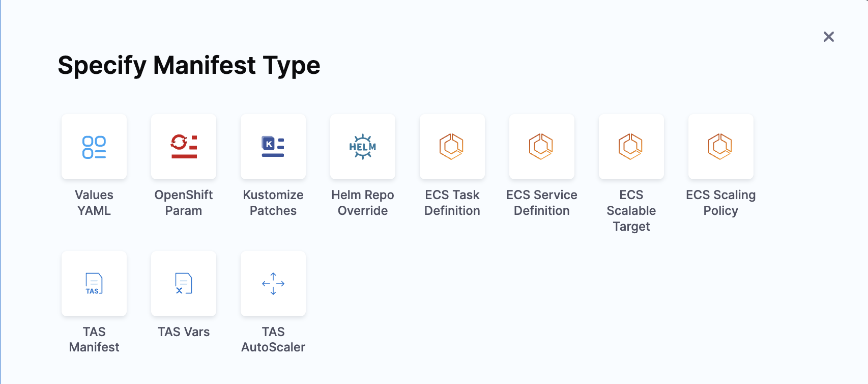Choose the OpenShift Param icon

184,147
